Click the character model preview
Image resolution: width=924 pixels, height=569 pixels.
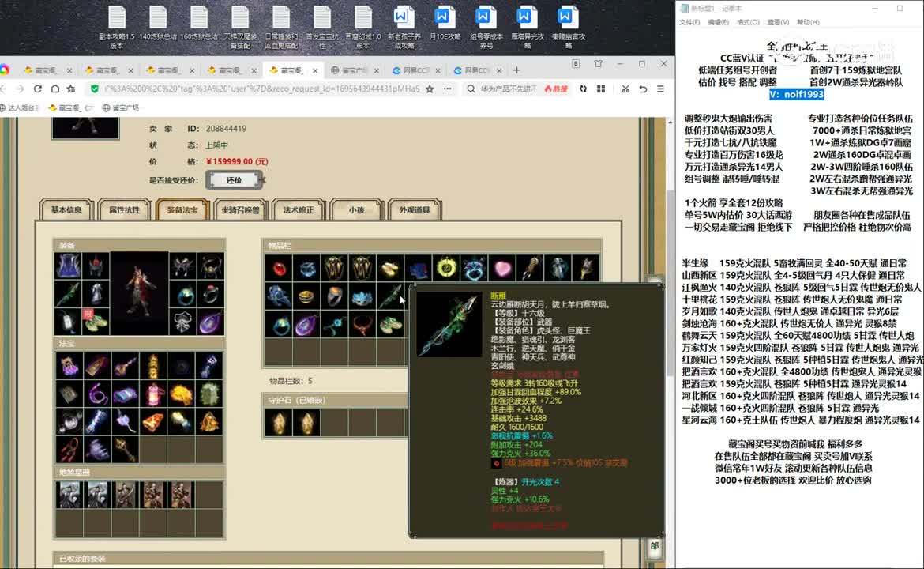[139, 293]
